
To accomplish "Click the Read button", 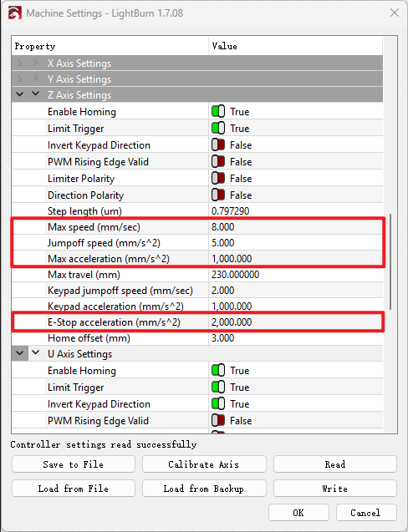I will [x=335, y=464].
